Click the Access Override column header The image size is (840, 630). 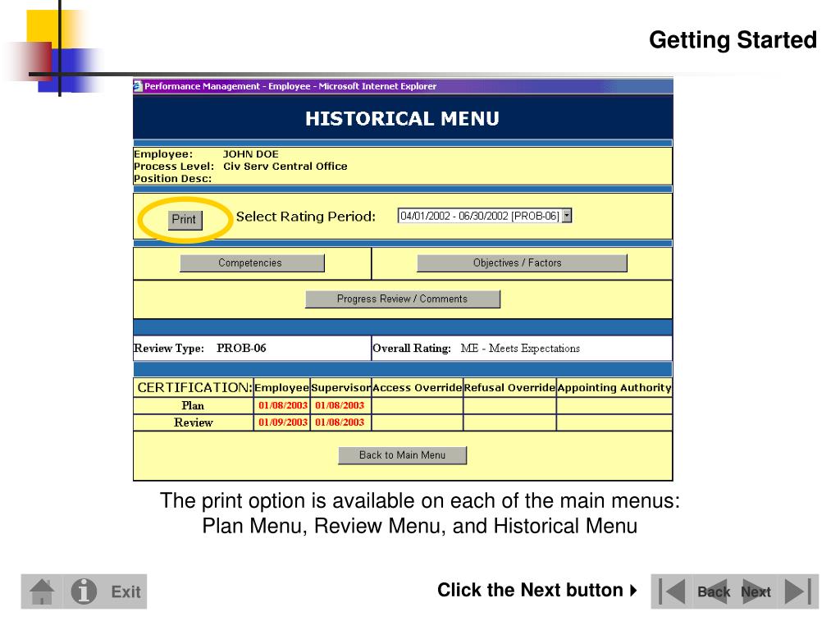pyautogui.click(x=417, y=388)
